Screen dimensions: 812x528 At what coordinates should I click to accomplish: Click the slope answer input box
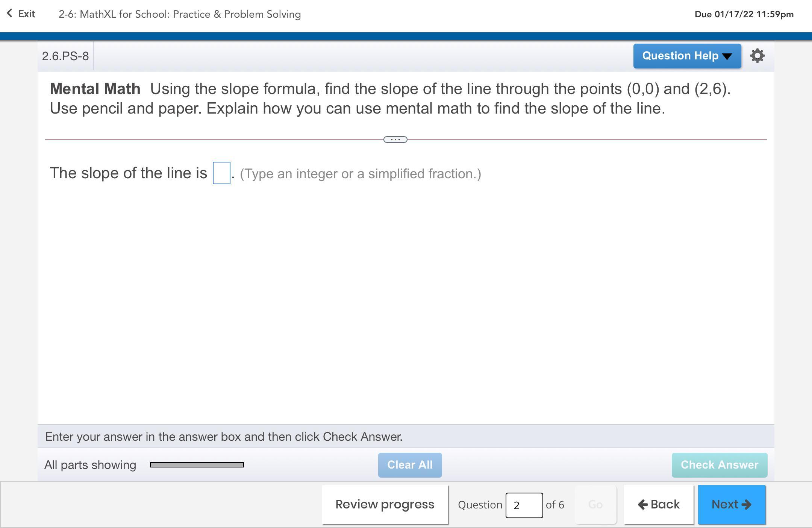tap(221, 173)
